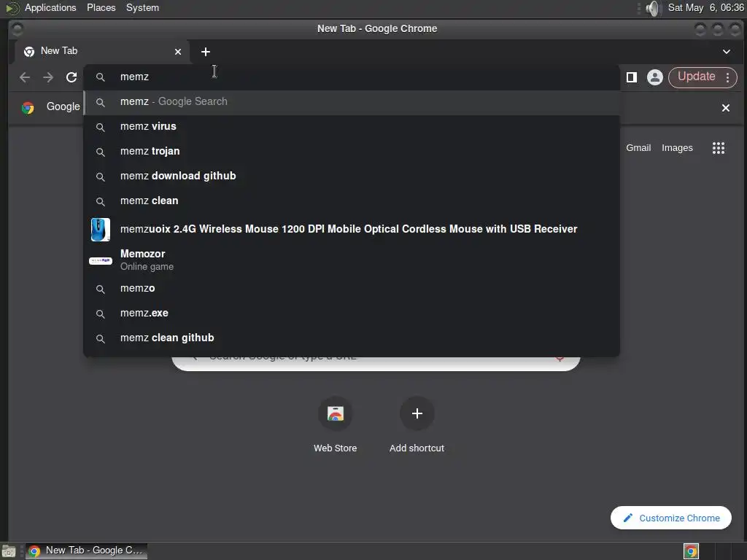Screen dimensions: 747x560
Task: Dismiss the Google bar with X
Action: (x=726, y=108)
